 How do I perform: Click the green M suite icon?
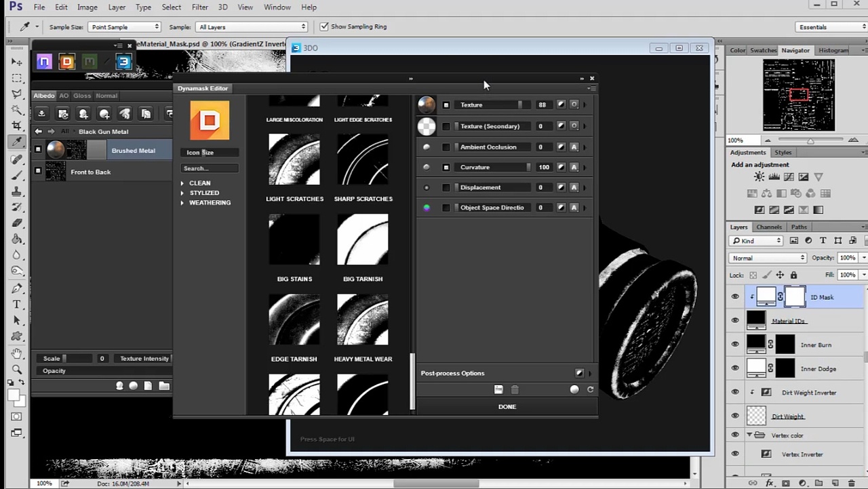90,62
